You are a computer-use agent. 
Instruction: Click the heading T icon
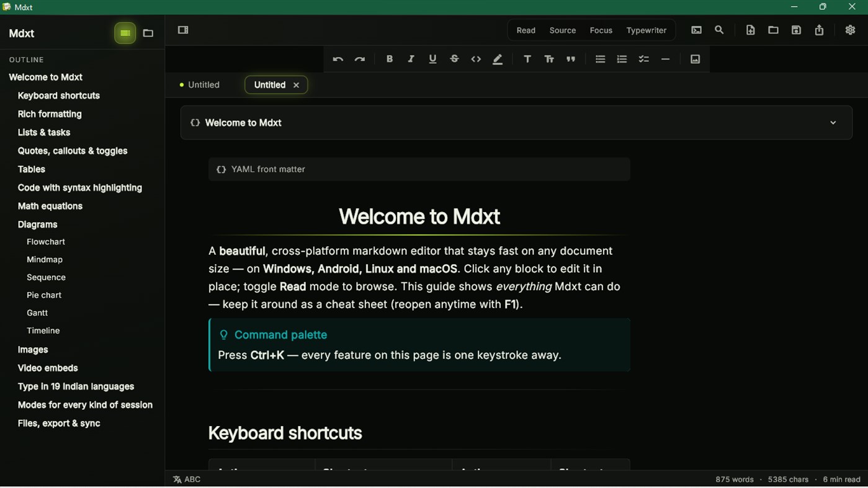pyautogui.click(x=527, y=60)
